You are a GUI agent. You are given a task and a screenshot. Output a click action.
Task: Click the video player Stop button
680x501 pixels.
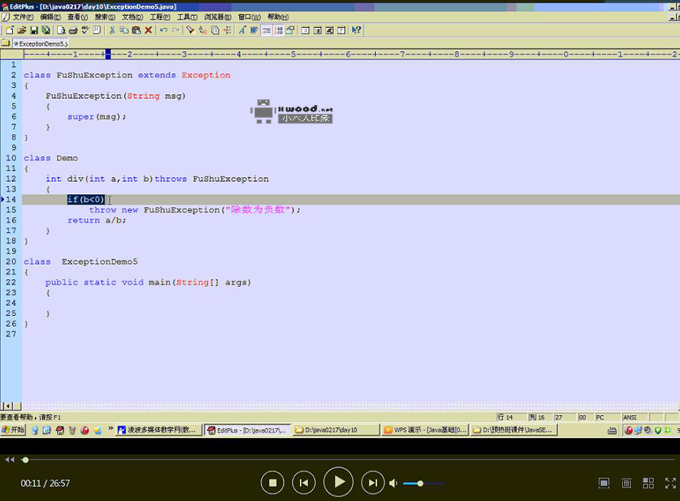272,483
